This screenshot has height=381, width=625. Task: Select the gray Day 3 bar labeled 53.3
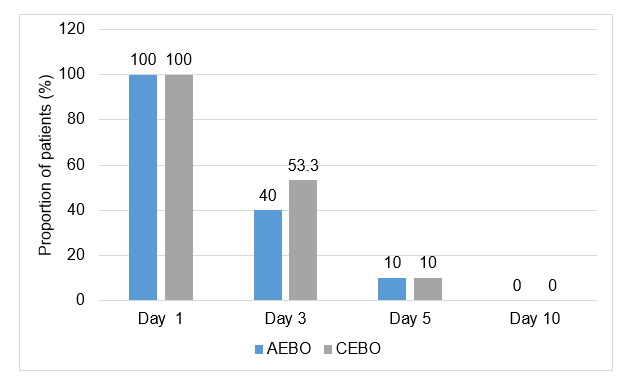click(x=303, y=240)
